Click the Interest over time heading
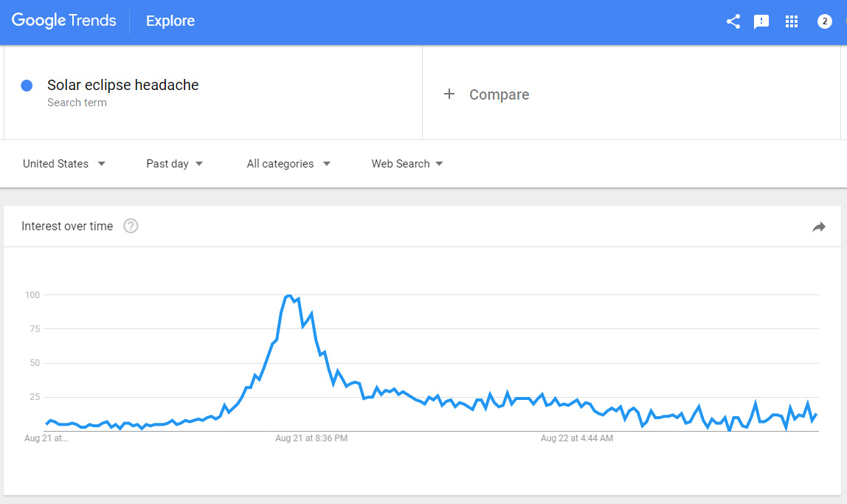Screen dimensions: 847x504 [67, 227]
